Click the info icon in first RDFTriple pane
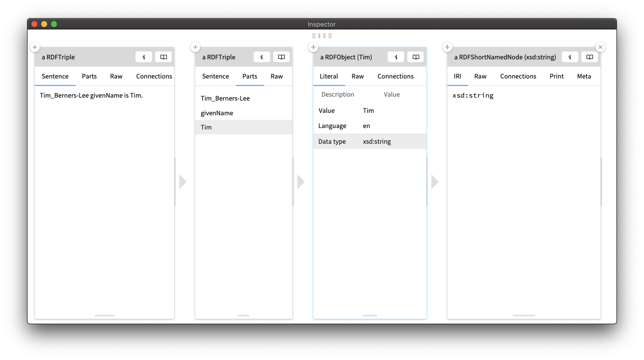Screen dimensions: 644x360 [x=144, y=57]
